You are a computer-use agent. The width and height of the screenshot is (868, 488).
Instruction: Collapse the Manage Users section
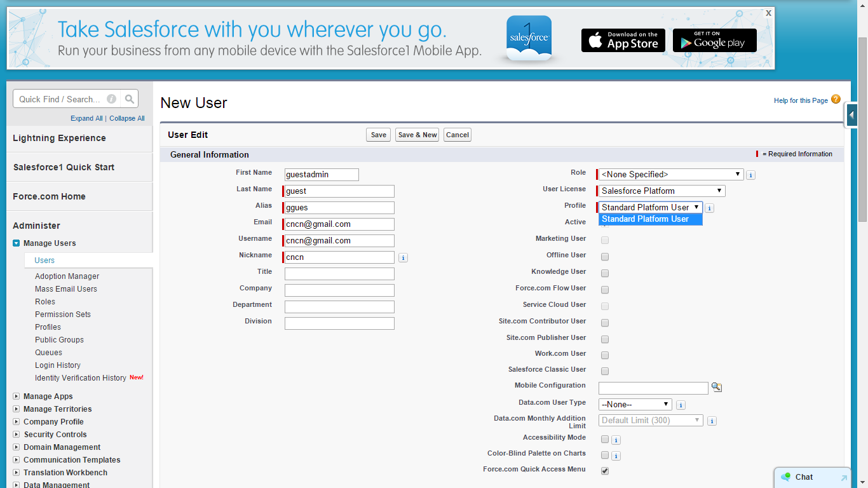(x=17, y=243)
